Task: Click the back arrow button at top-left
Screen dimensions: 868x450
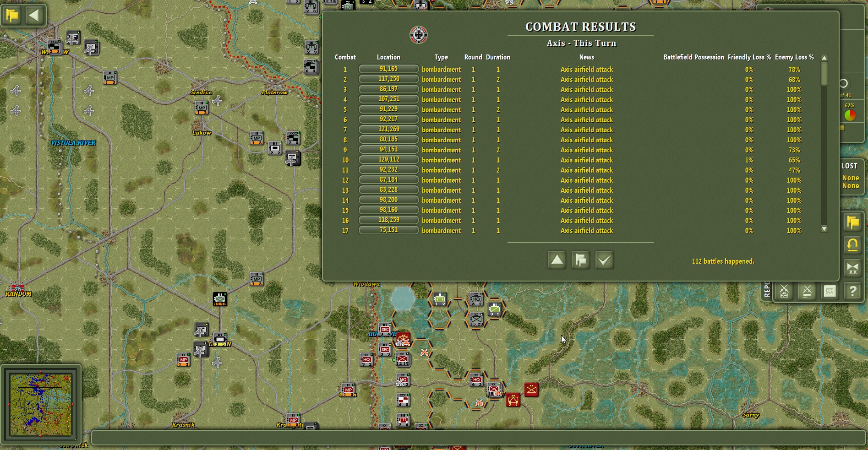Action: coord(34,16)
